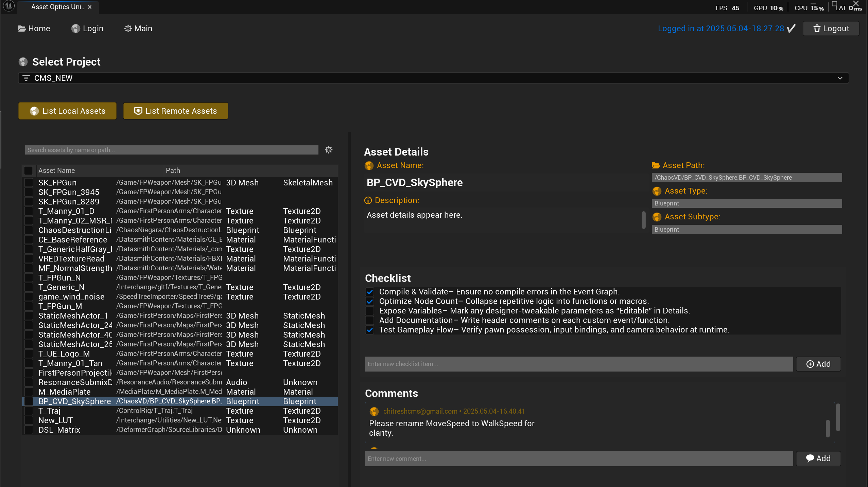
Task: Focus the new checklist item field
Action: [x=579, y=364]
